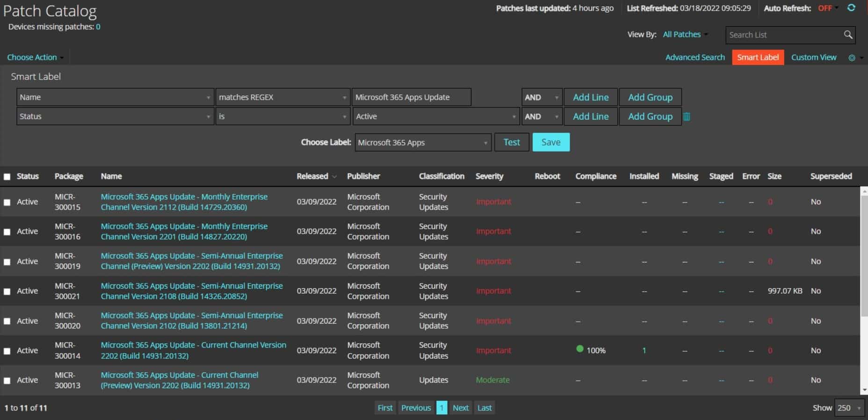Image resolution: width=868 pixels, height=420 pixels.
Task: Toggle the select-all checkbox in header
Action: (x=7, y=177)
